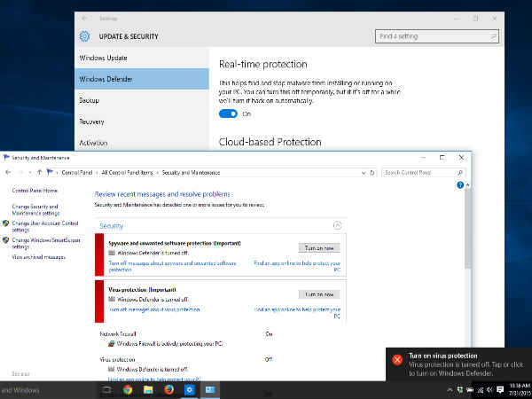Show hidden system tray icons
The image size is (532, 399).
450,390
